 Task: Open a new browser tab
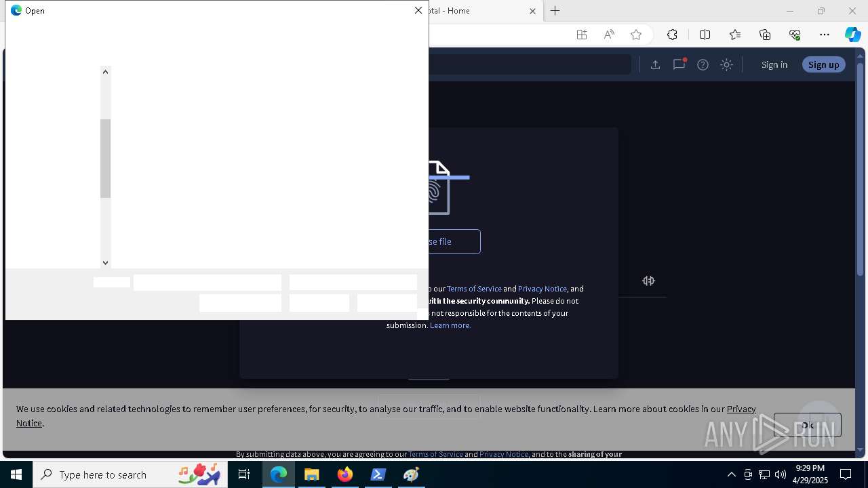(555, 11)
